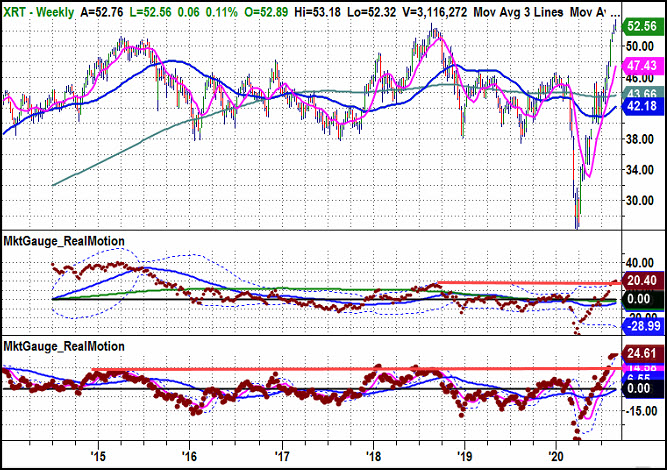Image resolution: width=667 pixels, height=470 pixels.
Task: Click the '15 year marker on time axis
Action: [97, 456]
